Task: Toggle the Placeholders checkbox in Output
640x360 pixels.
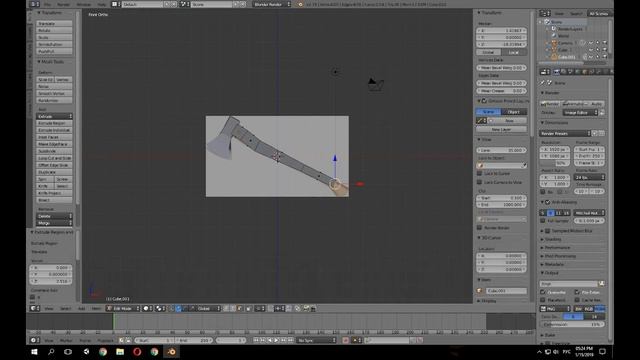Action: click(543, 300)
